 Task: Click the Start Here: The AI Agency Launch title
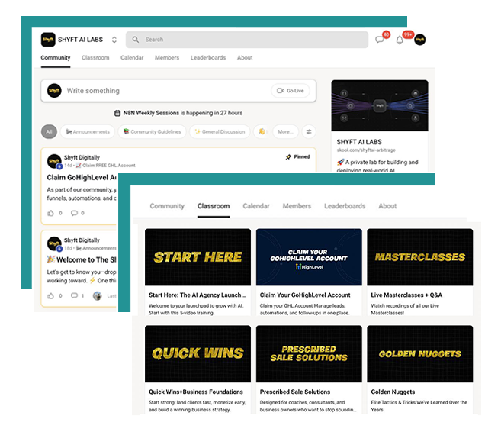pos(198,295)
